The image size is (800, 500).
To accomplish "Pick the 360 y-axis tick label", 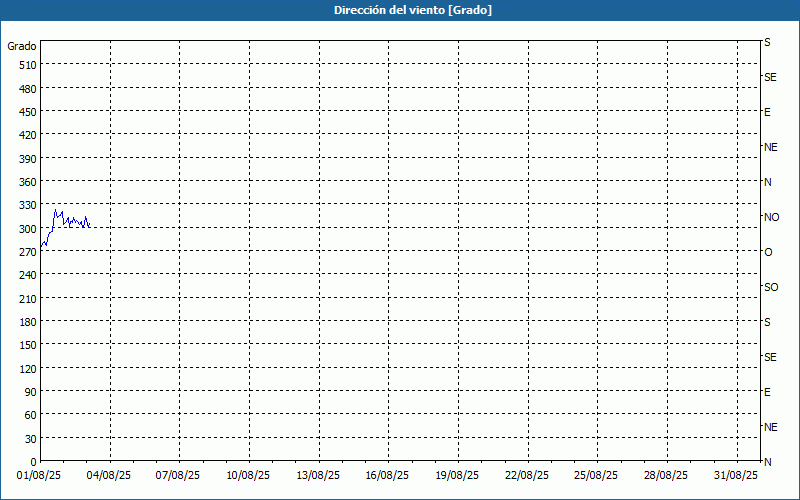I will click(28, 182).
